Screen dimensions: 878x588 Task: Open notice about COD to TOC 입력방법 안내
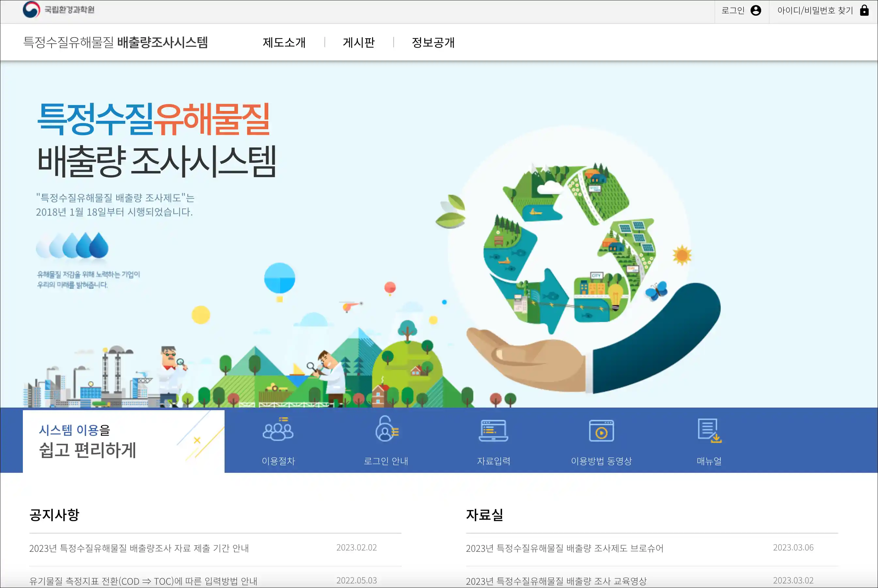(143, 581)
